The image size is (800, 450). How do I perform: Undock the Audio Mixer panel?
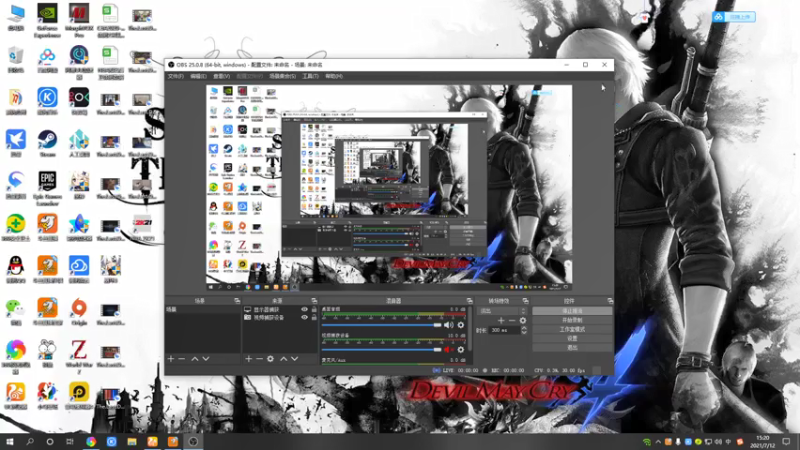[x=469, y=301]
